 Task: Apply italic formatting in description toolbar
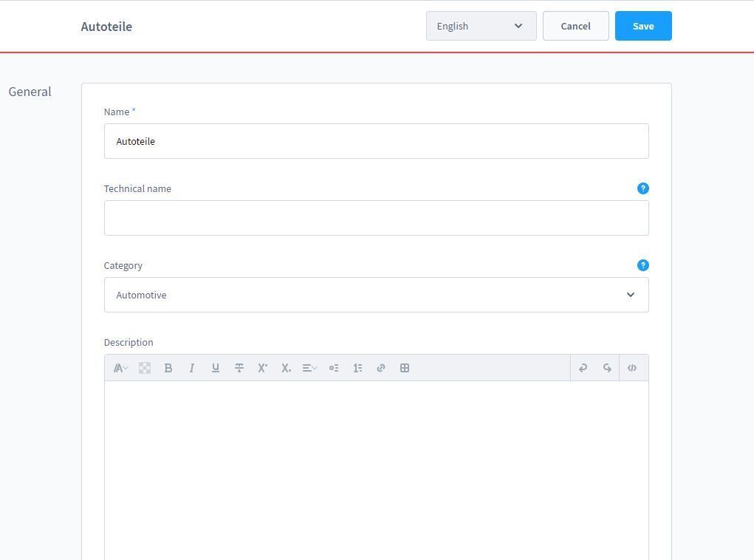pos(191,368)
